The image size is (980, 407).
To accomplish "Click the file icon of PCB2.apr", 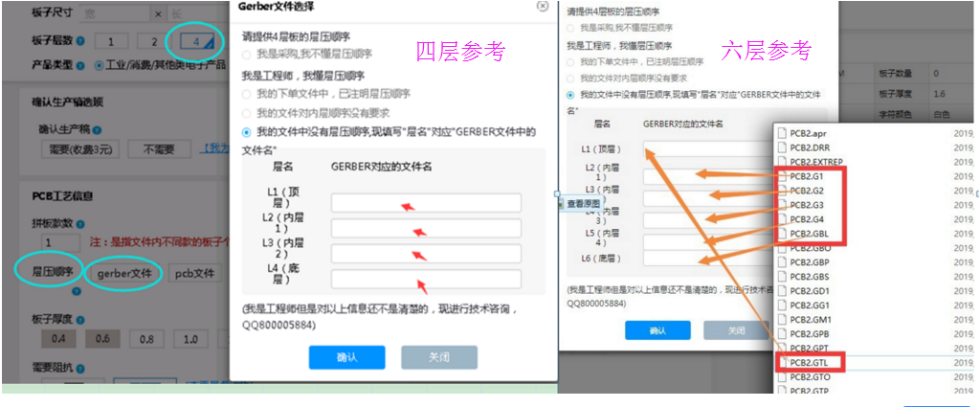I will point(782,133).
